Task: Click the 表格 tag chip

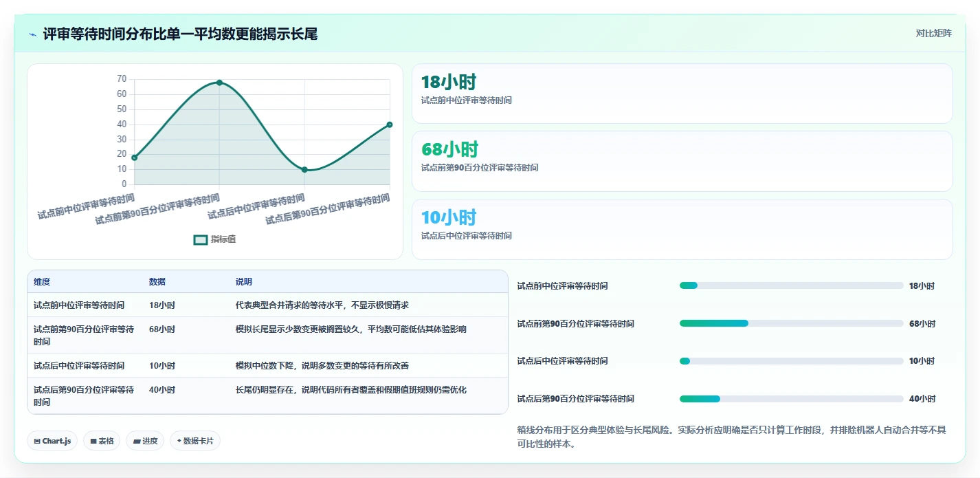Action: coord(102,441)
